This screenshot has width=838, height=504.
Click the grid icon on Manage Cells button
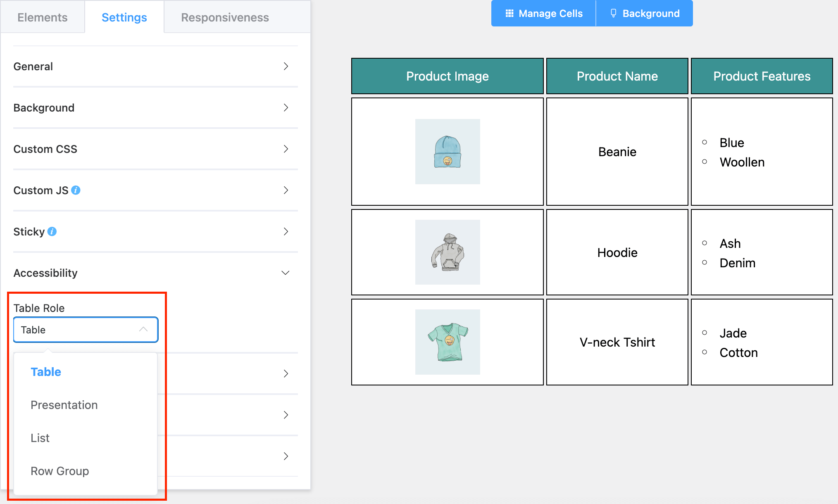[510, 13]
